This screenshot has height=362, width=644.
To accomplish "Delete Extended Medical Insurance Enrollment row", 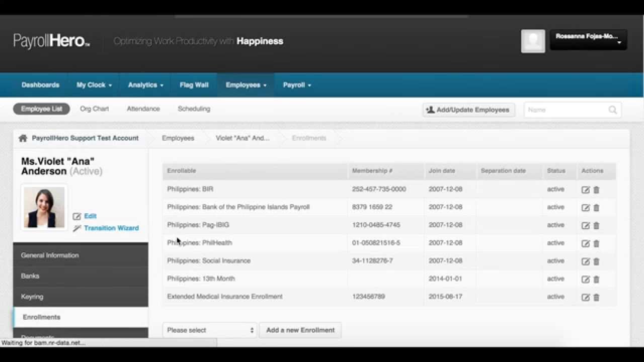I will click(596, 297).
